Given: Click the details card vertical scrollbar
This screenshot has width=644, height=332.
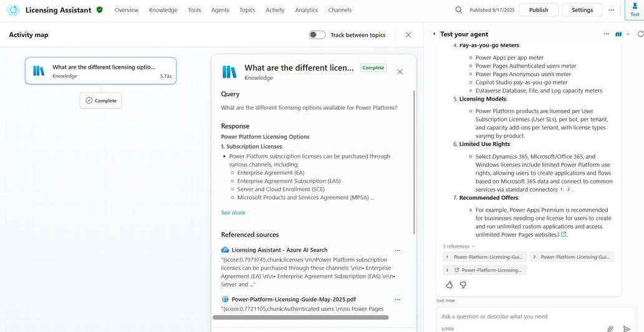Looking at the screenshot, I should 414,162.
